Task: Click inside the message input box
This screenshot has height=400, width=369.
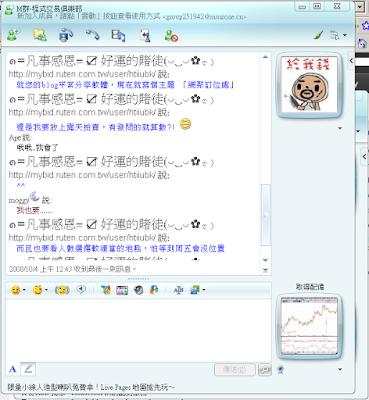Action: point(138,330)
